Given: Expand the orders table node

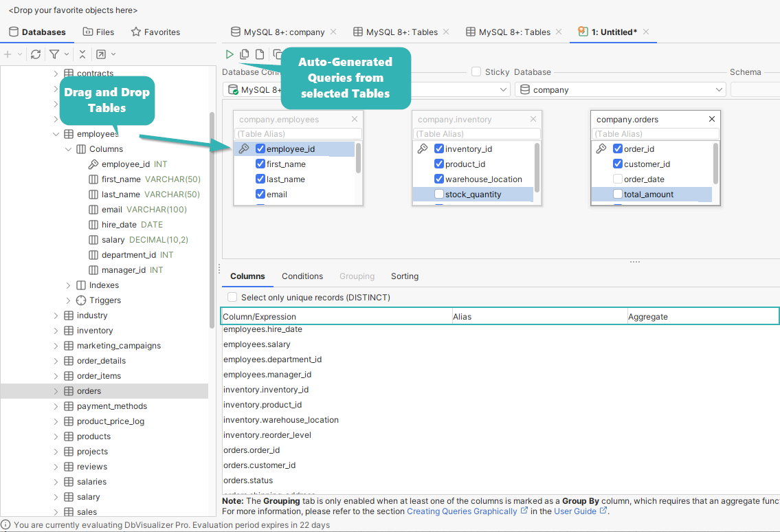Looking at the screenshot, I should (56, 391).
